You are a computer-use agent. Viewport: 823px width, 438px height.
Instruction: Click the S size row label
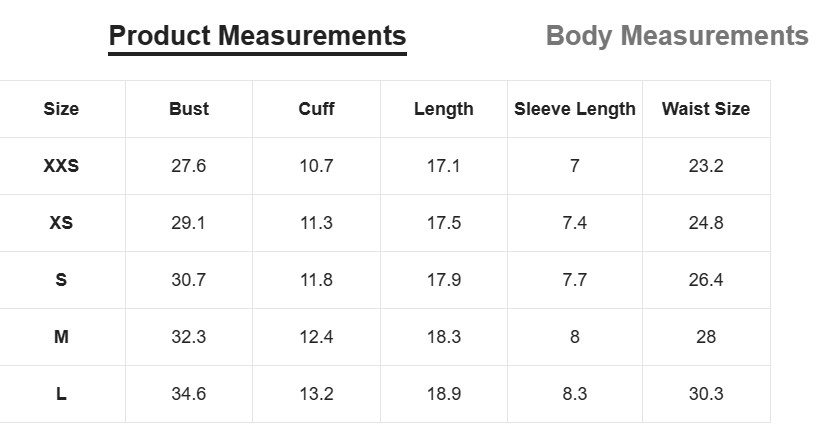61,280
